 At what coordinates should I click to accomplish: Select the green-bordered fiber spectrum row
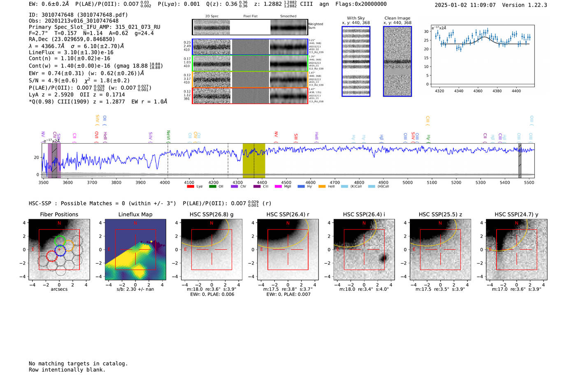tap(250, 63)
